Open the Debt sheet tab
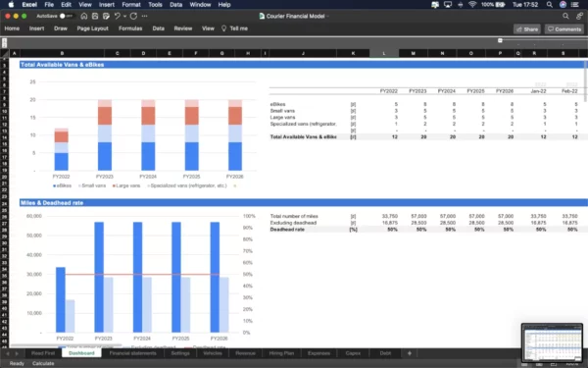This screenshot has height=368, width=588. tap(385, 353)
